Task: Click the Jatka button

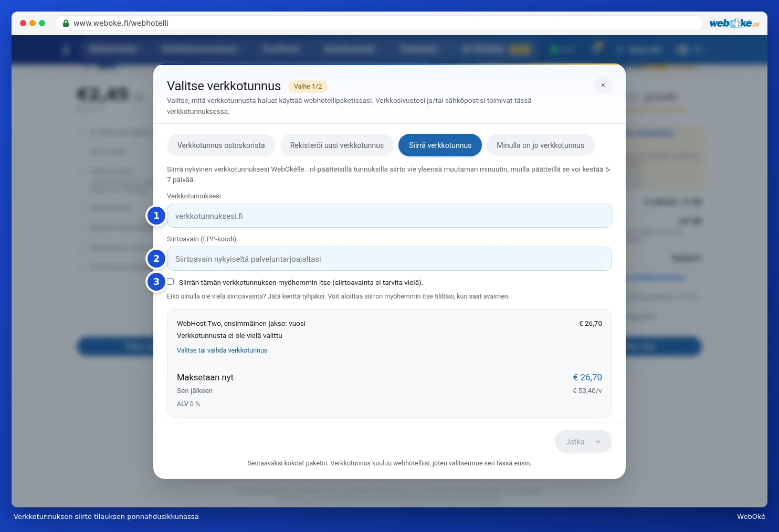Action: (x=583, y=442)
